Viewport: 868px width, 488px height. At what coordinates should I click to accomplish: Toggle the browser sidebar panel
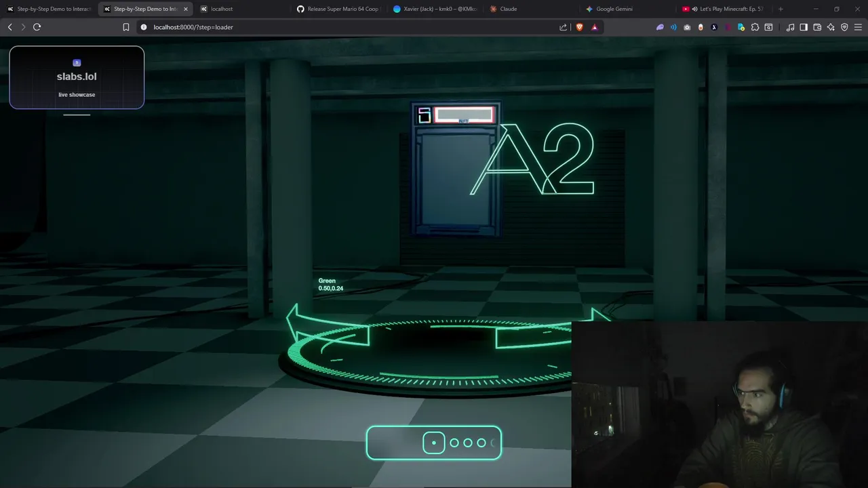(804, 27)
